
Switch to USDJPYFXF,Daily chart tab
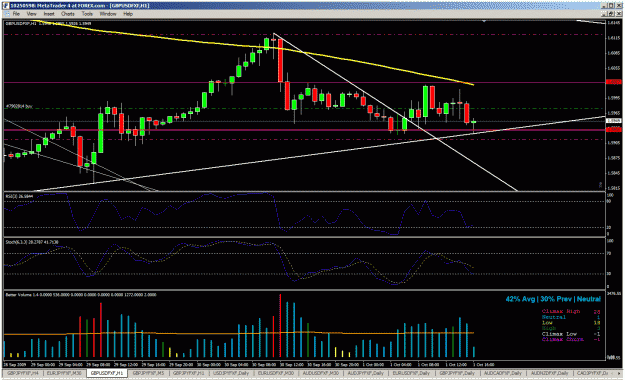click(x=231, y=373)
